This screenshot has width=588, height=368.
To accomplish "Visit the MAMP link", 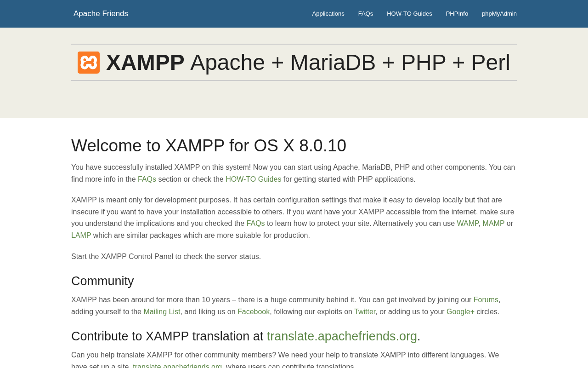I will coord(493,224).
